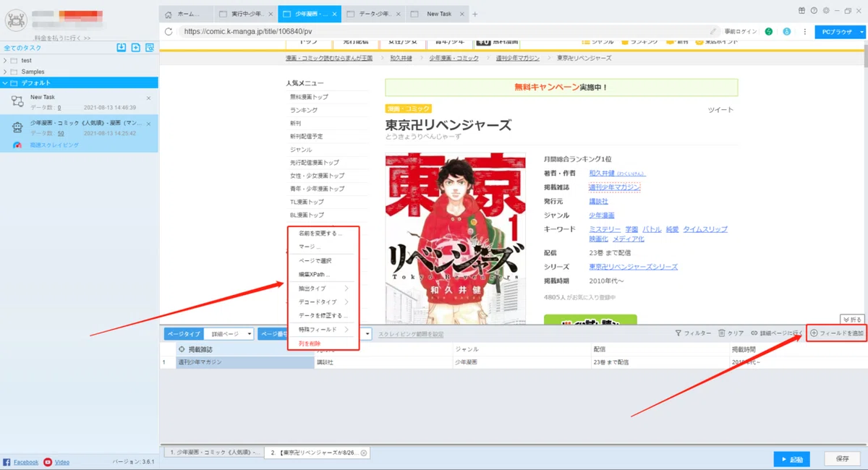Viewport: 868px width, 470px height.
Task: Click the blue 起動 start button
Action: 791,459
